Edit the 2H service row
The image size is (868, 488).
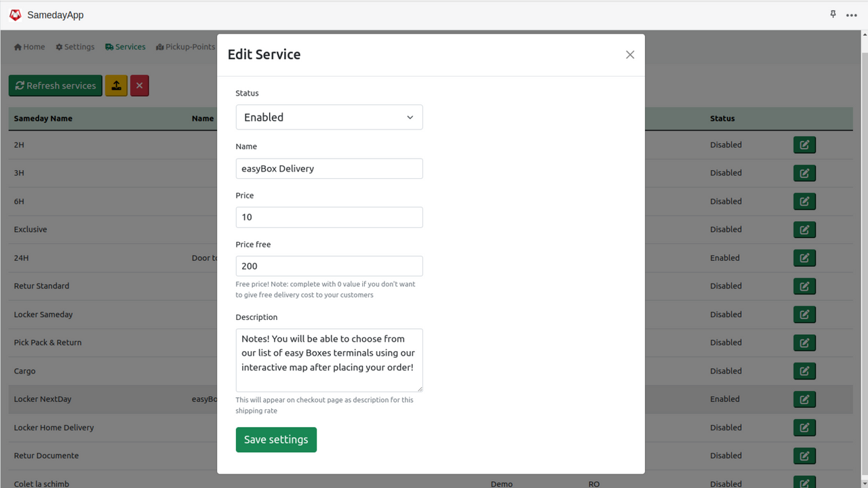pyautogui.click(x=804, y=144)
